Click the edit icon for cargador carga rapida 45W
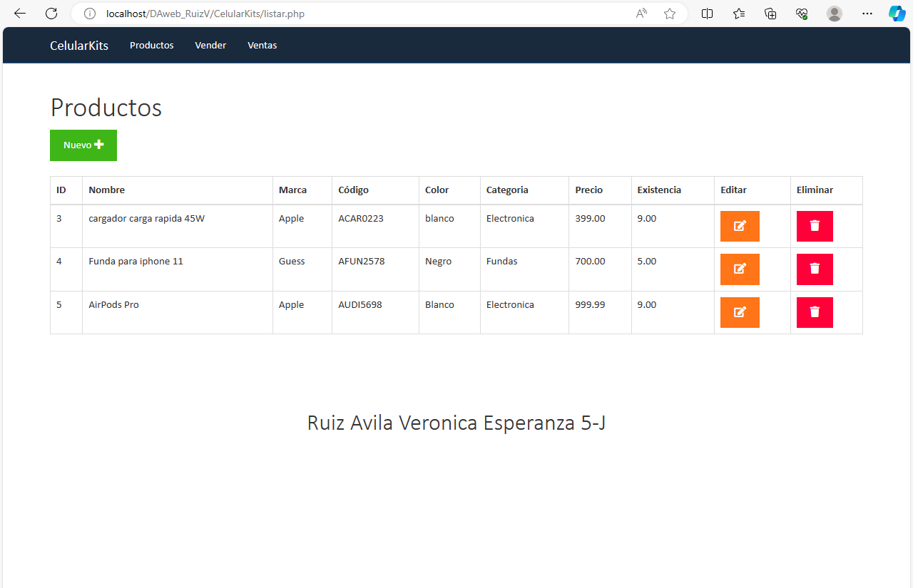This screenshot has width=913, height=588. [x=740, y=226]
